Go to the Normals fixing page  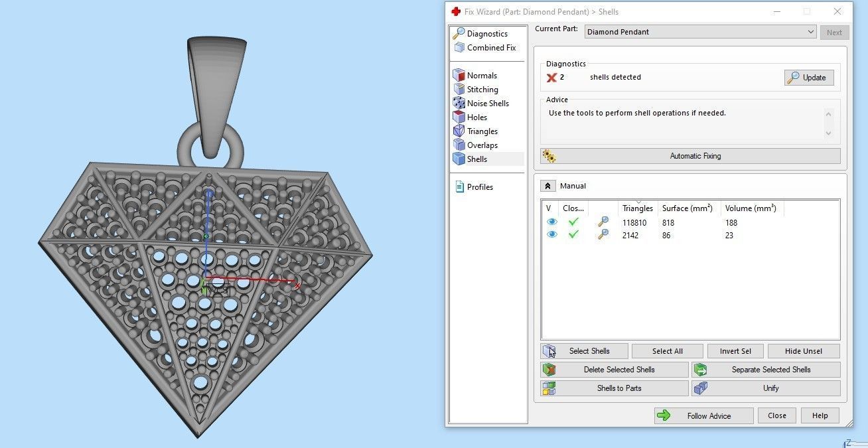(x=482, y=76)
